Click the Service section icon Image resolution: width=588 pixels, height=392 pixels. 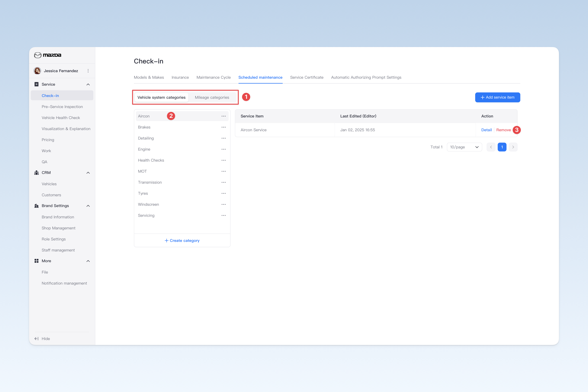[x=36, y=84]
